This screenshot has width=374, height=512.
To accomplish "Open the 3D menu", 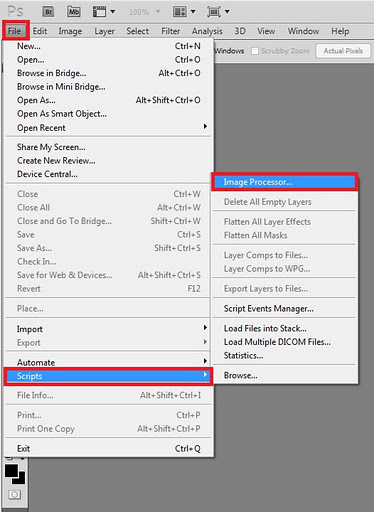I will point(240,31).
